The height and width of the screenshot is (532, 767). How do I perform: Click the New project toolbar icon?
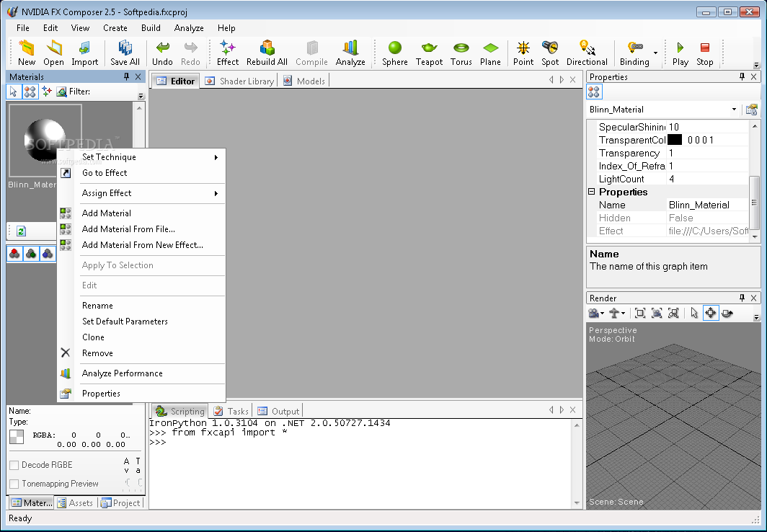point(27,53)
